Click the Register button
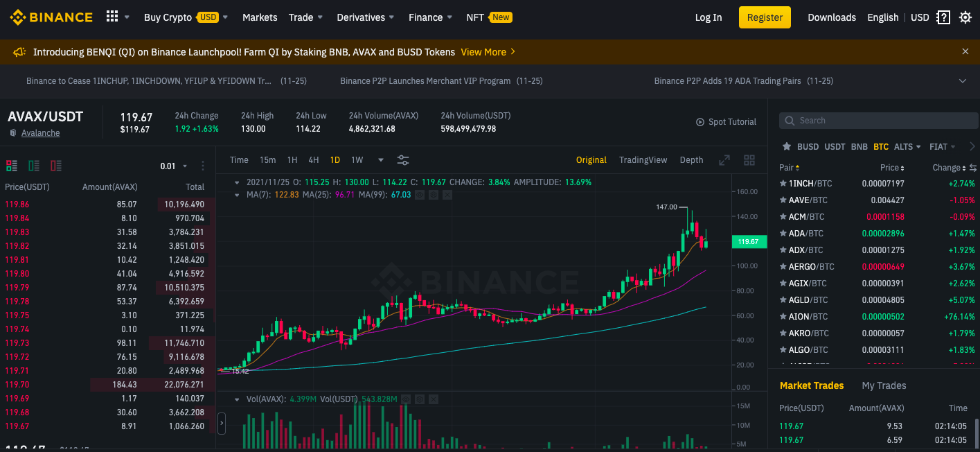The width and height of the screenshot is (980, 452). [x=765, y=17]
